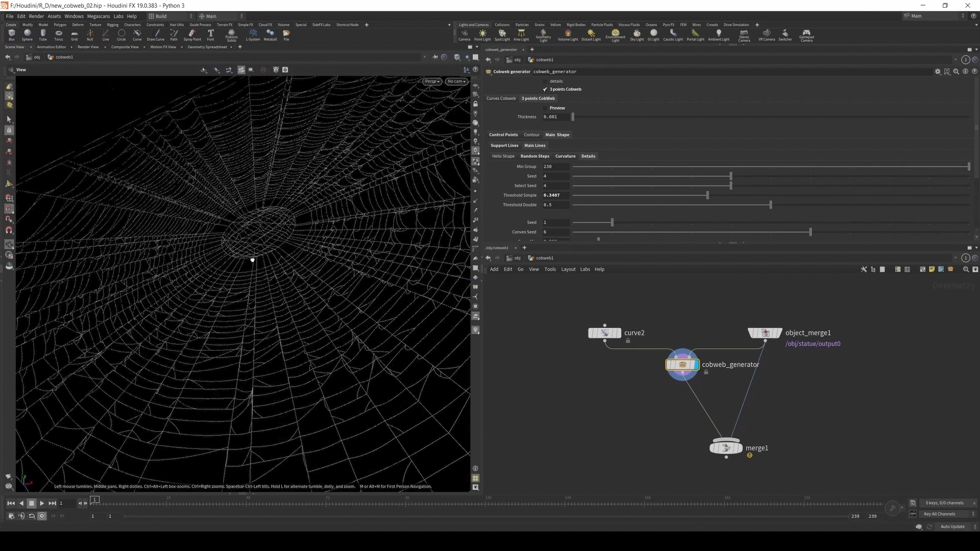This screenshot has height=551, width=980.
Task: Open the Persp view dropdown
Action: 431,81
